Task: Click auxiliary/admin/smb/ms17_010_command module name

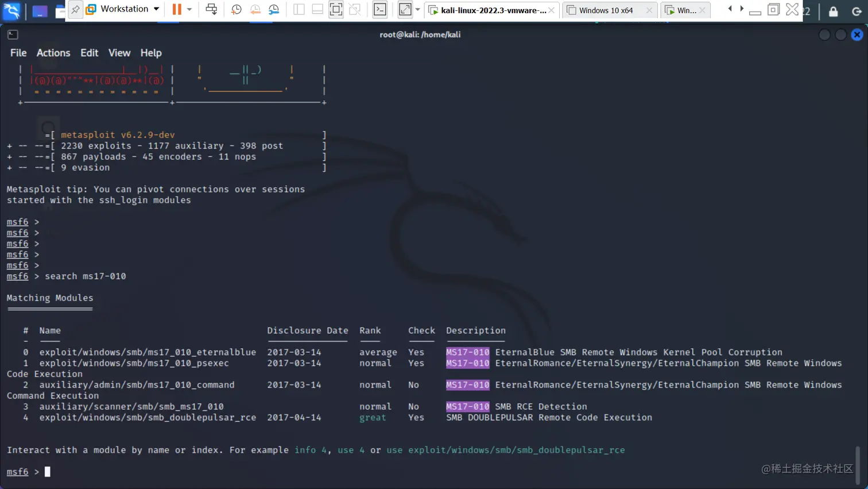Action: 137,385
